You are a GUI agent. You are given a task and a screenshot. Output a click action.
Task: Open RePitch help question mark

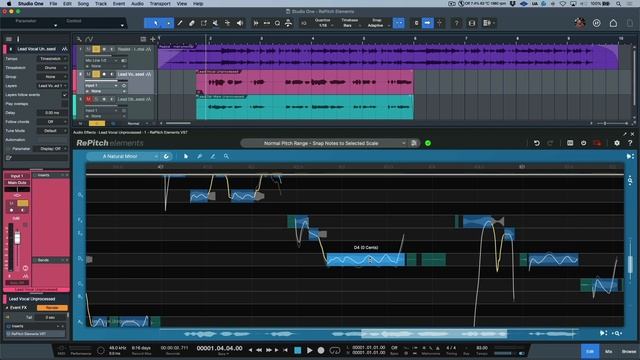point(630,143)
